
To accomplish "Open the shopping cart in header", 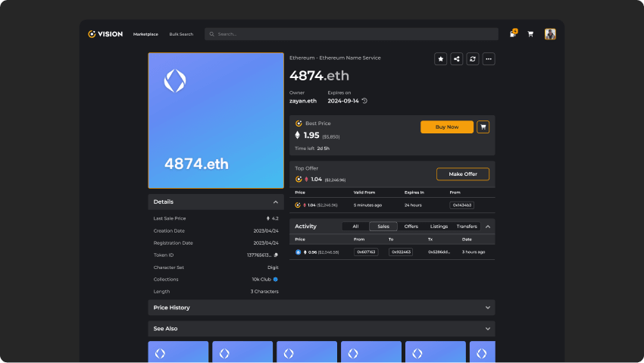I will 530,34.
